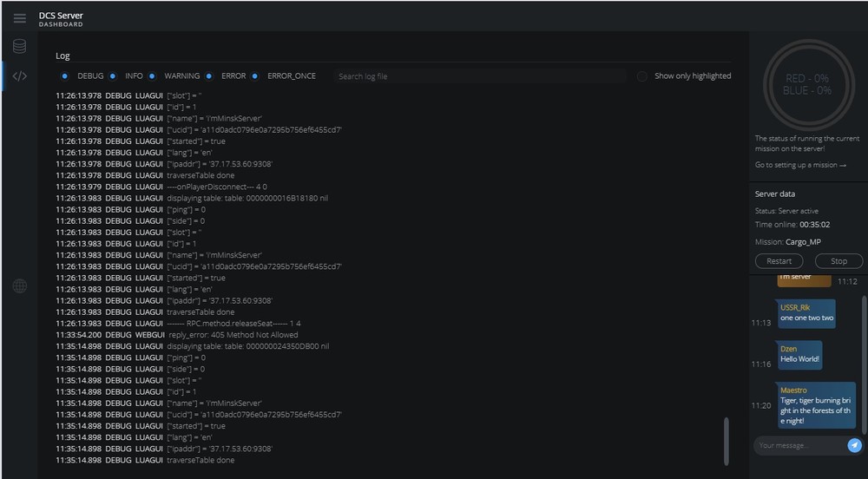This screenshot has height=479, width=868.
Task: Toggle the WARNING log level filter
Action: (153, 76)
